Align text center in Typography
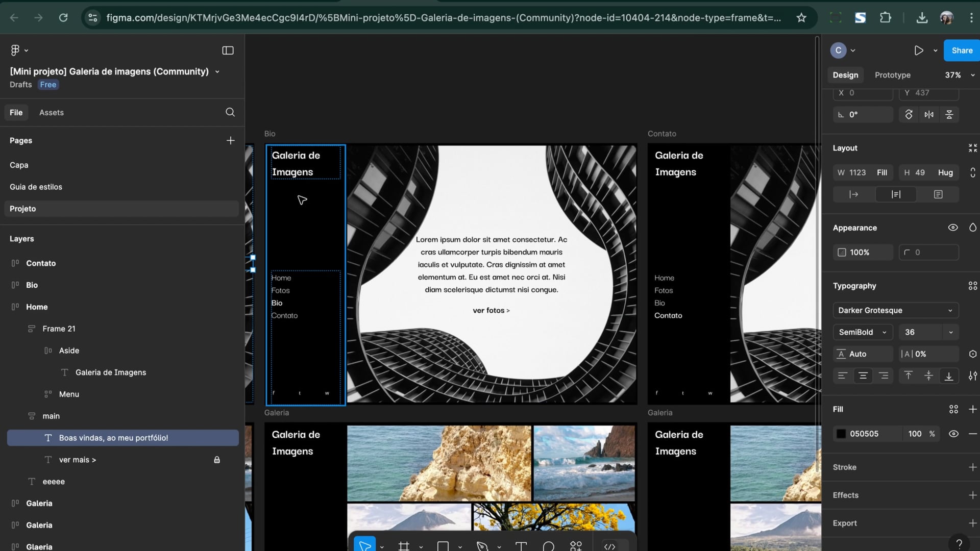Viewport: 980px width, 551px height. pyautogui.click(x=863, y=376)
